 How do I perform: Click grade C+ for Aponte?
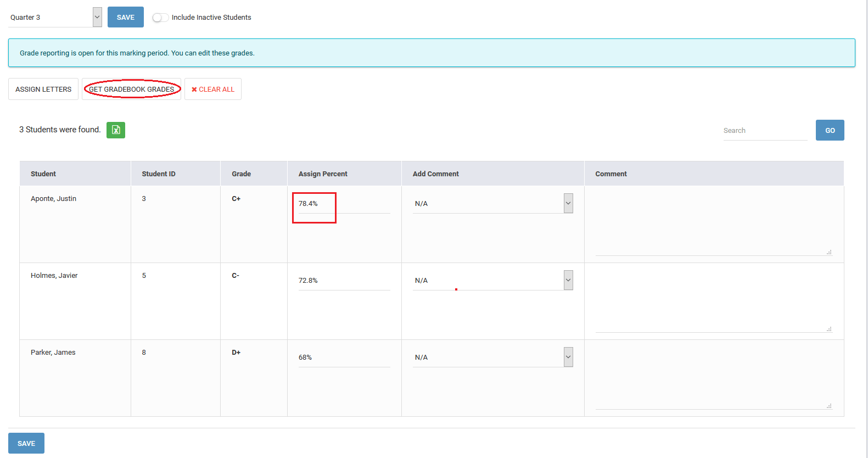(x=236, y=199)
